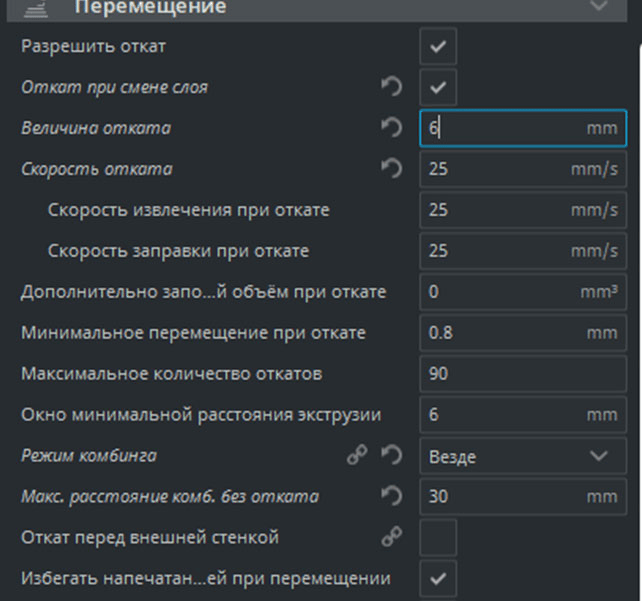
Task: Edit Максимальное количество откатов field
Action: [x=523, y=374]
